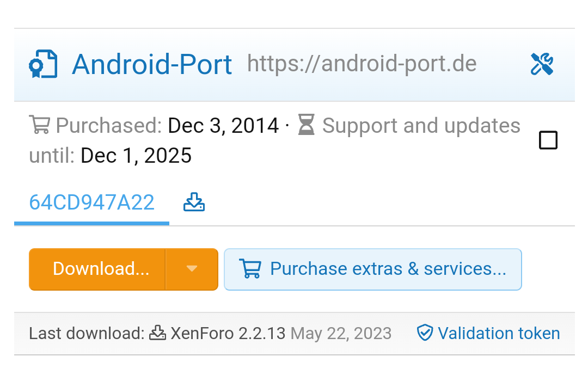Open the Android-Port license title
Viewport: 588px width, 381px height.
point(152,64)
